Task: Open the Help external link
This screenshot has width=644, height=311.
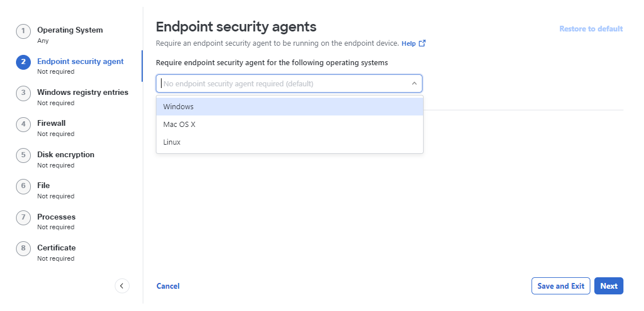Action: pos(413,43)
